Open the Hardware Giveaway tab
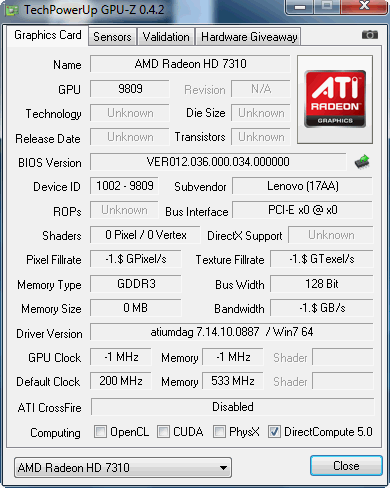The width and height of the screenshot is (390, 488). click(249, 37)
